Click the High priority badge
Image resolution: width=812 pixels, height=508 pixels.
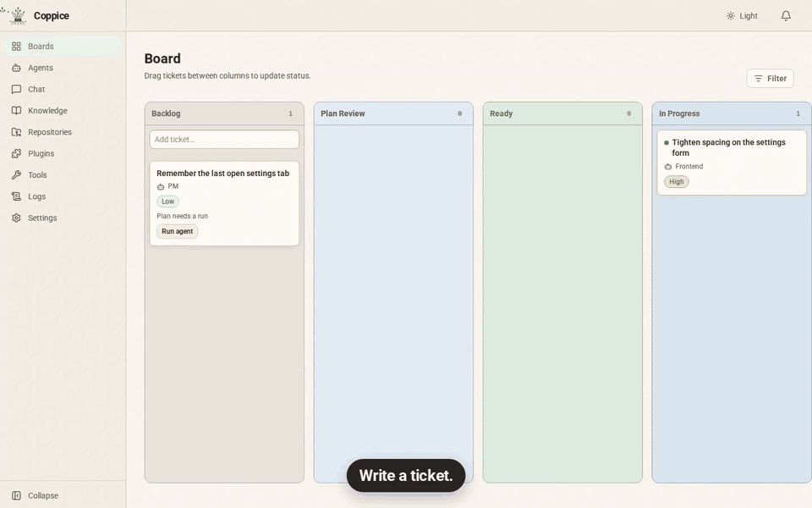click(677, 182)
